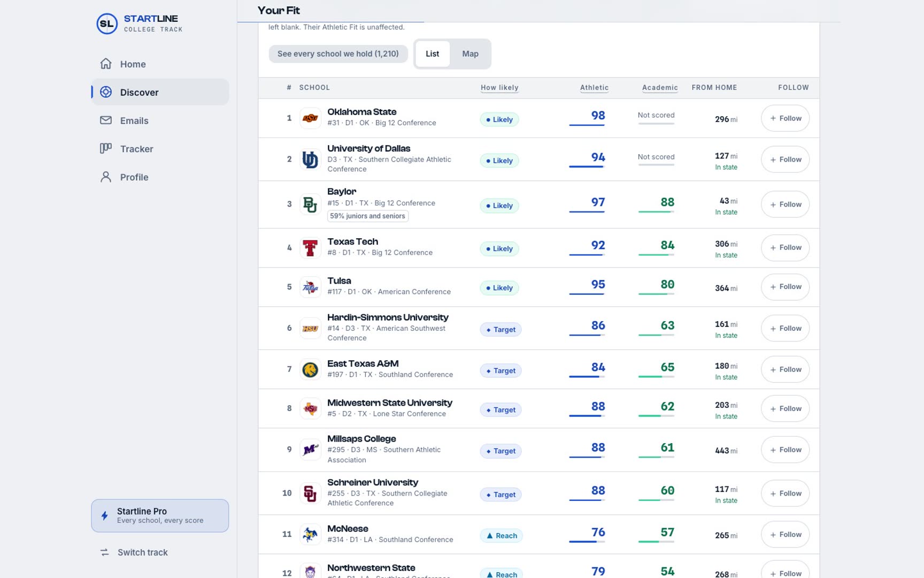924x578 pixels.
Task: Click the Switch track arrows icon
Action: 105,552
